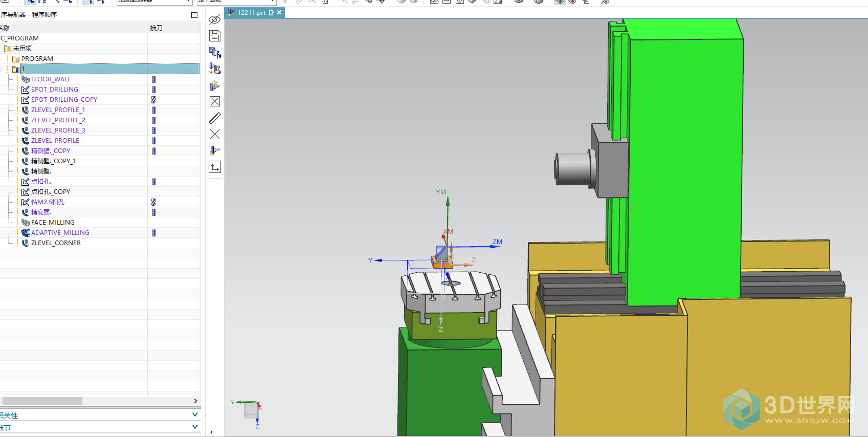Select the 精侧壁._COPY operation
Viewport: 868px width, 437px height.
(51, 151)
